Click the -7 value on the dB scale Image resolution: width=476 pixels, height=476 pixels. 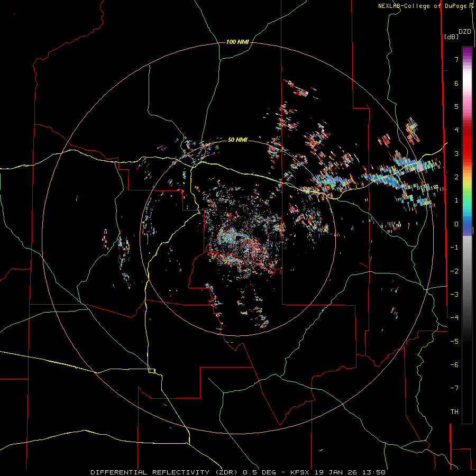click(x=454, y=388)
